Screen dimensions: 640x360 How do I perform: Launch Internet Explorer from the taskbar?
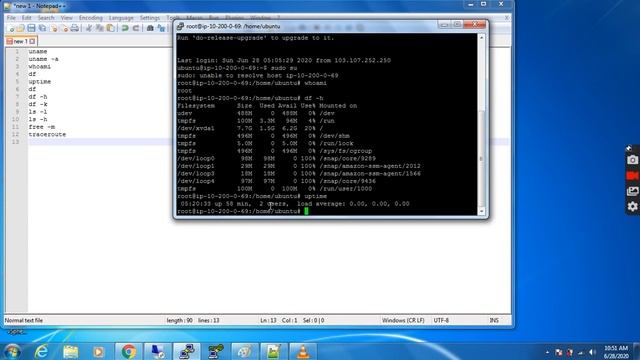tap(41, 351)
